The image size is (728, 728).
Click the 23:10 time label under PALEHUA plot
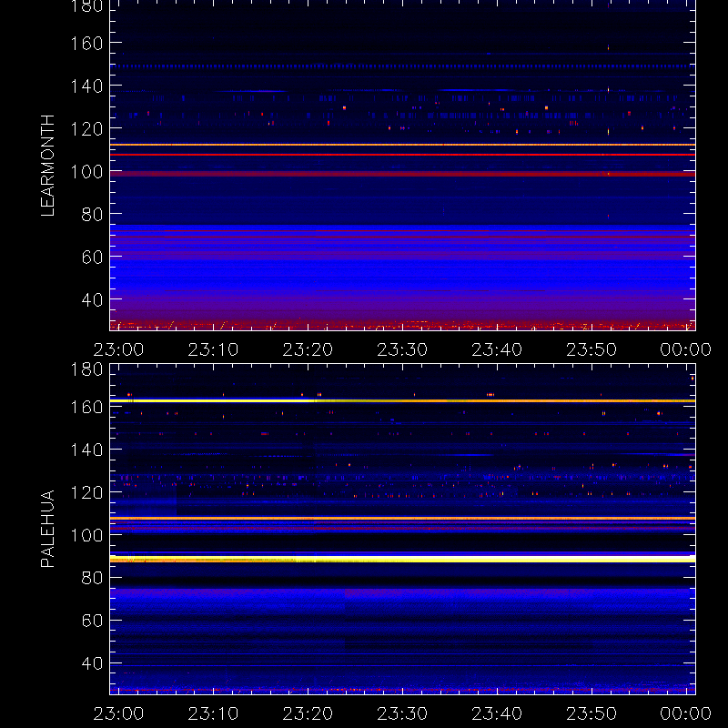(213, 713)
